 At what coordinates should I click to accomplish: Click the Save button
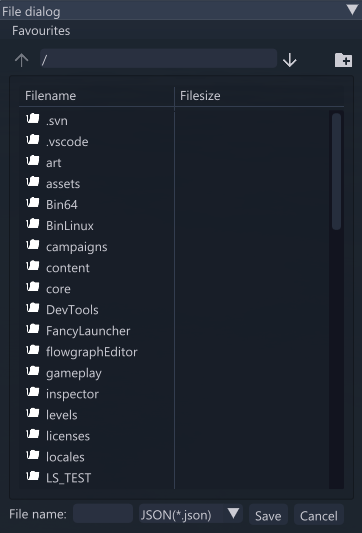pos(268,515)
